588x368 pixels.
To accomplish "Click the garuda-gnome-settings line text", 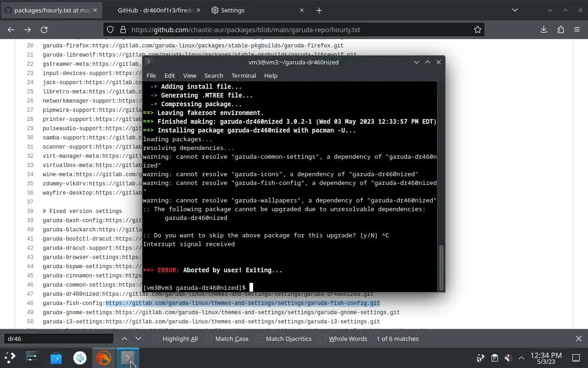I will click(x=221, y=312).
